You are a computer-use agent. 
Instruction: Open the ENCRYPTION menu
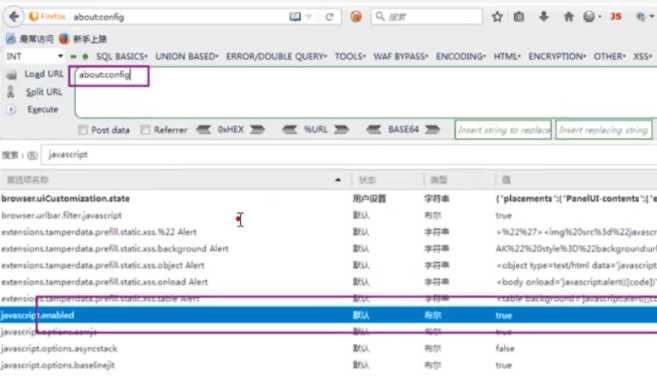pyautogui.click(x=557, y=57)
